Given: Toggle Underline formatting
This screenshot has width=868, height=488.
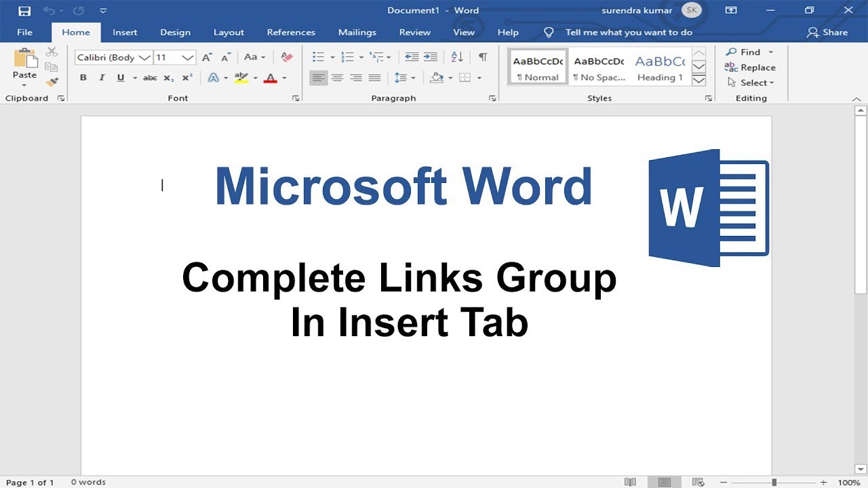Looking at the screenshot, I should point(121,78).
